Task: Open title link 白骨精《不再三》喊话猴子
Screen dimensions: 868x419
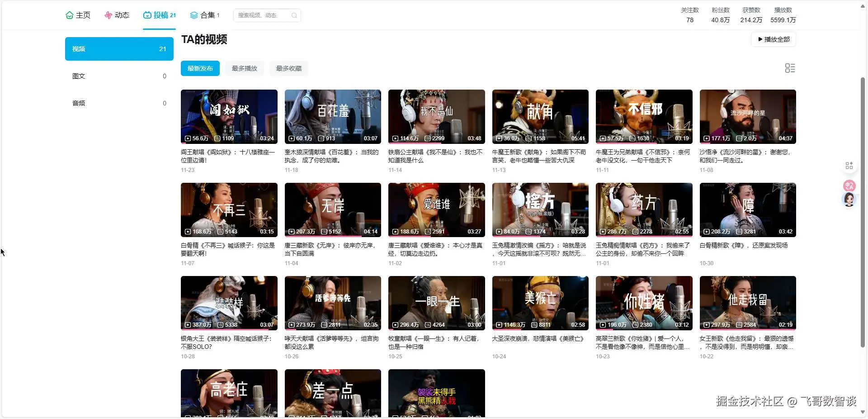Action: point(228,249)
